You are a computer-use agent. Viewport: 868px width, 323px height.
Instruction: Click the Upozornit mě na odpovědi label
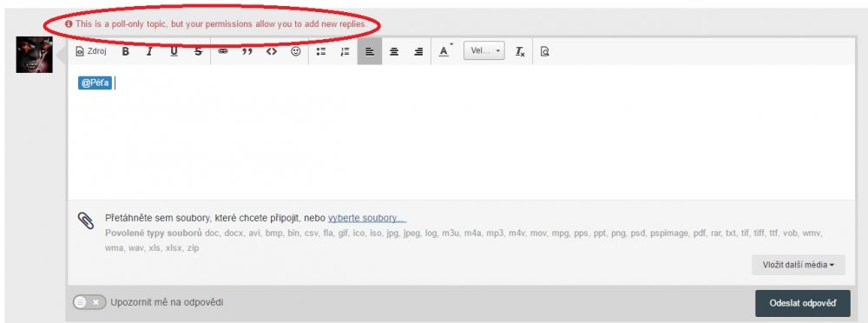click(167, 302)
